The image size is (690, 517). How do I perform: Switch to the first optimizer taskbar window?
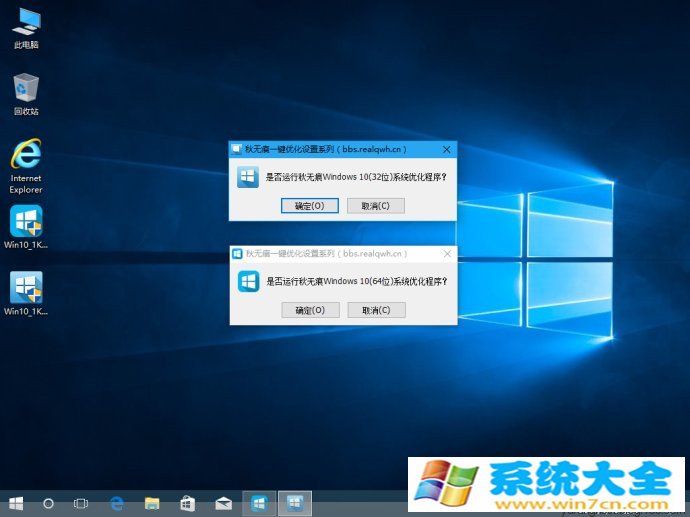tap(259, 502)
